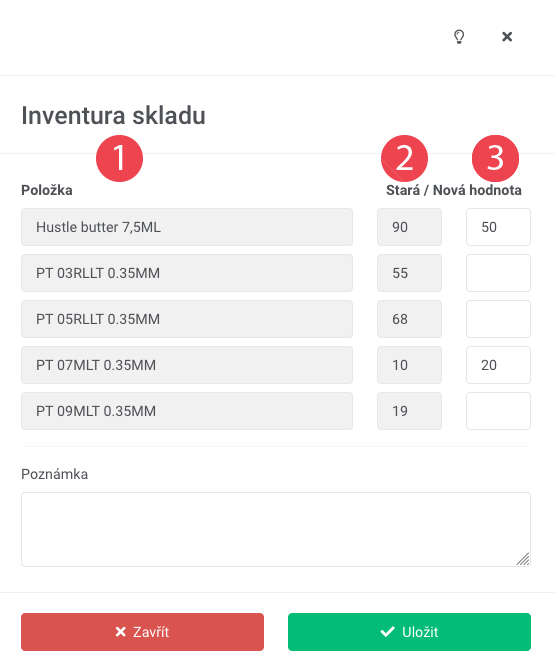The image size is (555, 669).
Task: Select the PT 07MLT 0.35MM item field
Action: [x=187, y=365]
